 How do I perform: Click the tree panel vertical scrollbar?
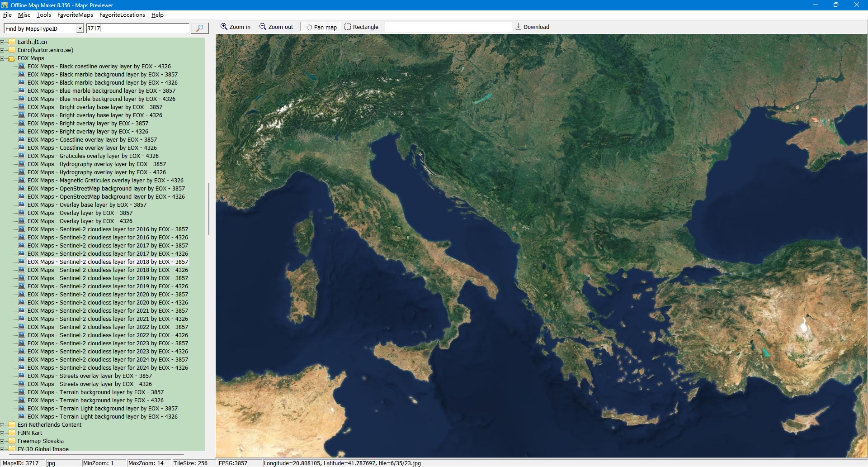(208, 208)
